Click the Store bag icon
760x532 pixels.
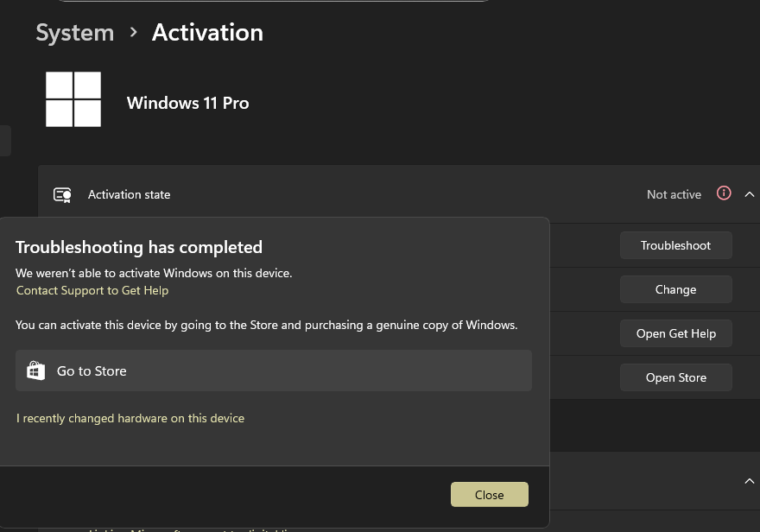pos(35,370)
